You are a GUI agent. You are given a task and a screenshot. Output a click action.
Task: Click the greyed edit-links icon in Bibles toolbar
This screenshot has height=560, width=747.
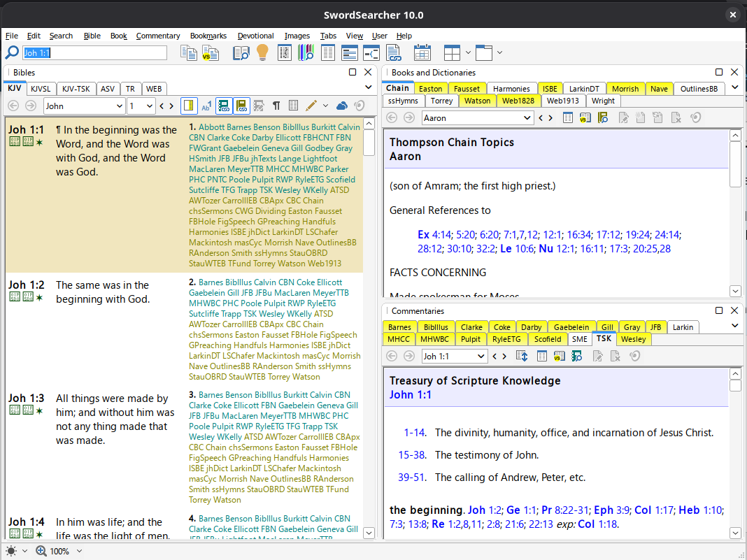tap(259, 106)
